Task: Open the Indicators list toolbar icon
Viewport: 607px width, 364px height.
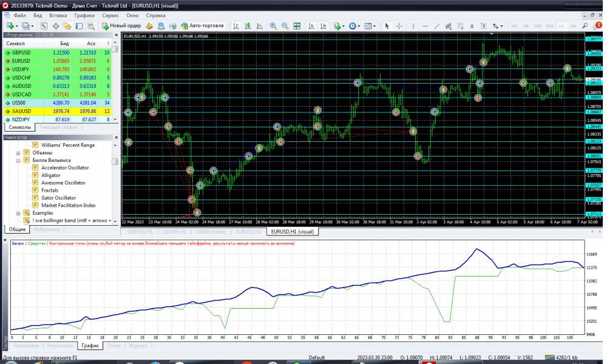Action: [x=337, y=26]
